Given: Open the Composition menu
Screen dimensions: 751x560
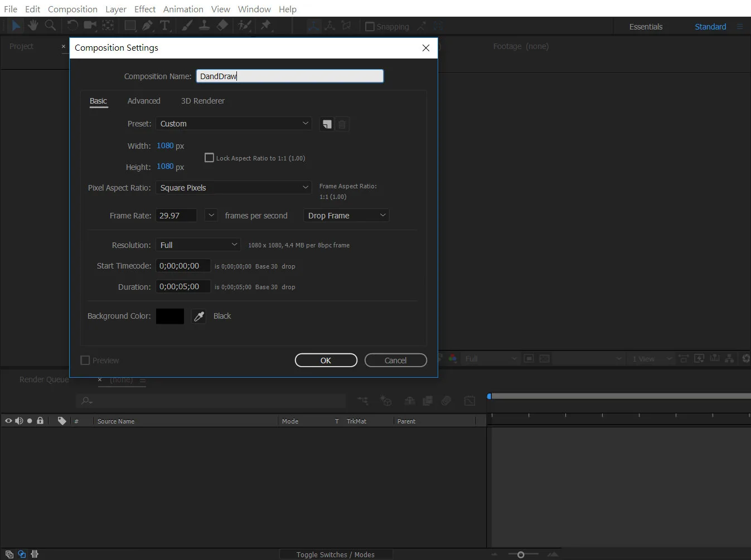Looking at the screenshot, I should coord(72,9).
